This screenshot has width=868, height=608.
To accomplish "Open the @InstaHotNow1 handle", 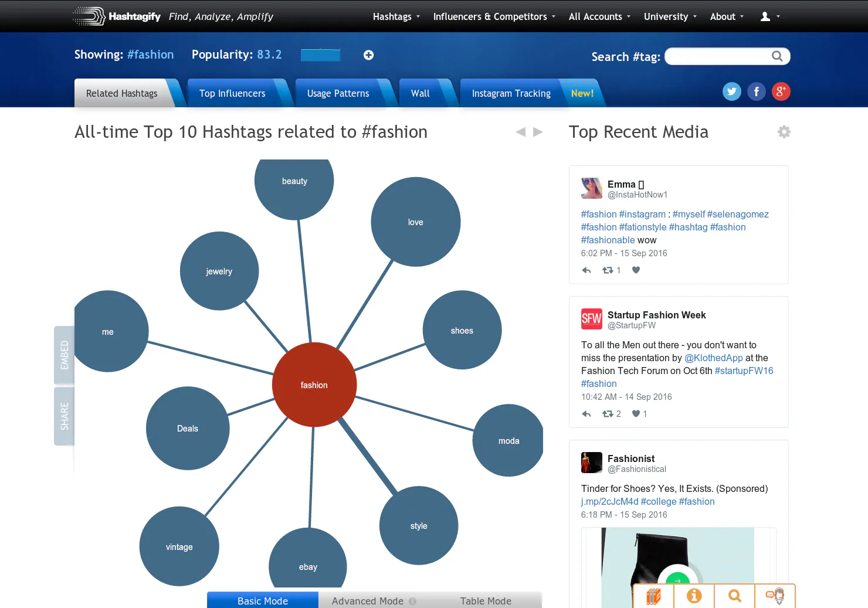I will click(x=638, y=195).
